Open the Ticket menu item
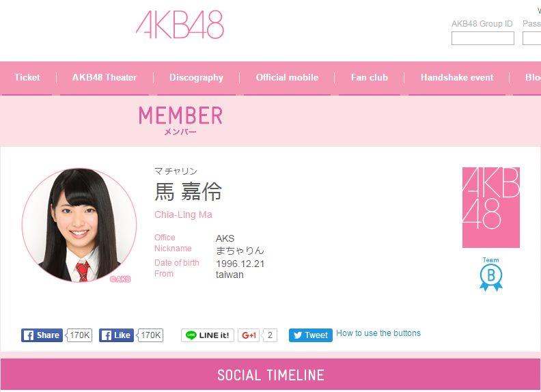 [27, 78]
